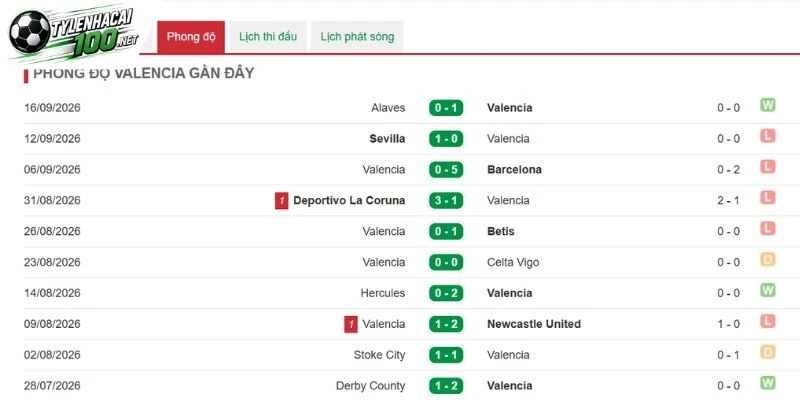Click the W result badge for Alaves match

(x=767, y=105)
